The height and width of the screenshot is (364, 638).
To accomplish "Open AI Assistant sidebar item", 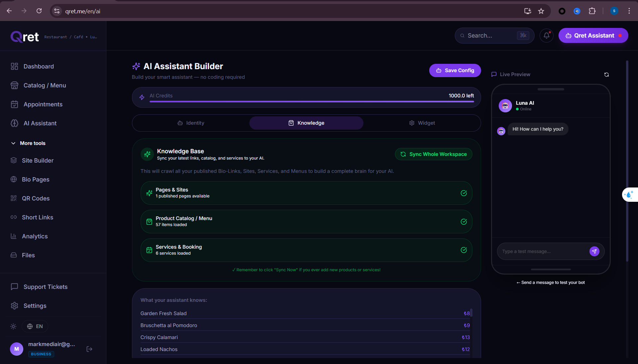I will (40, 123).
